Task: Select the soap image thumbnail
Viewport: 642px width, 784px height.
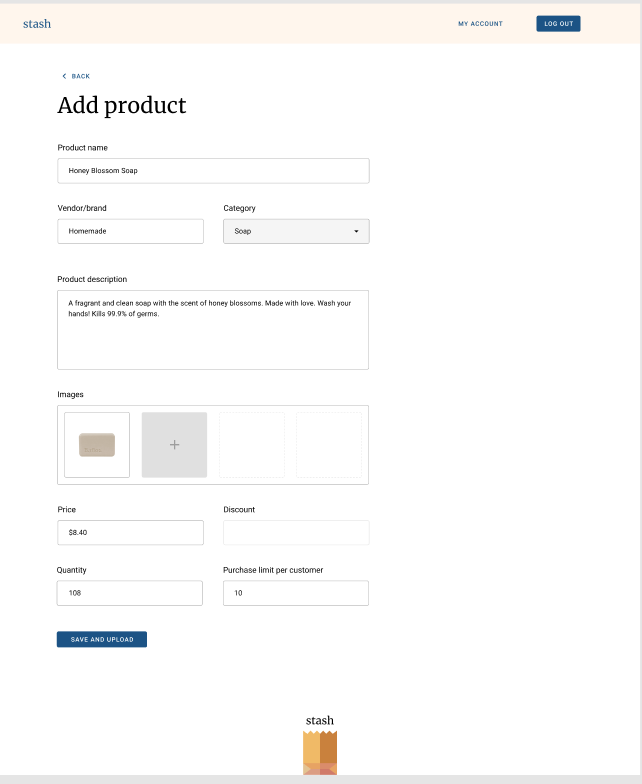Action: coord(97,444)
